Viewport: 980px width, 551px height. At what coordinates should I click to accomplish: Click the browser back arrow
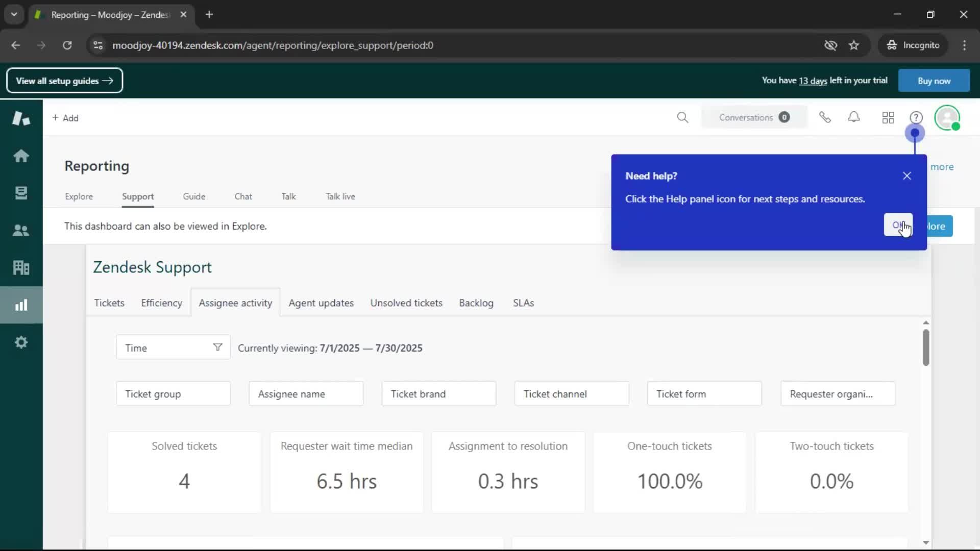tap(16, 45)
